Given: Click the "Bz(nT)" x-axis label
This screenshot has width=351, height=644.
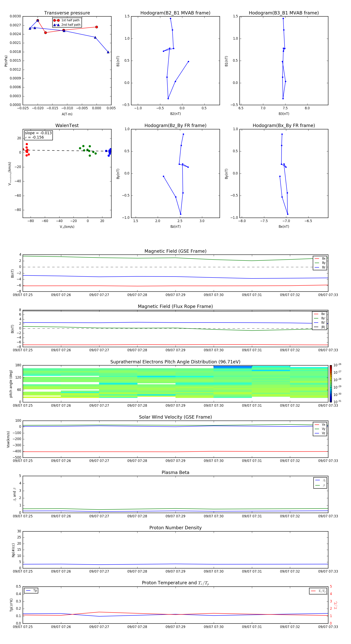Looking at the screenshot, I should point(175,227).
